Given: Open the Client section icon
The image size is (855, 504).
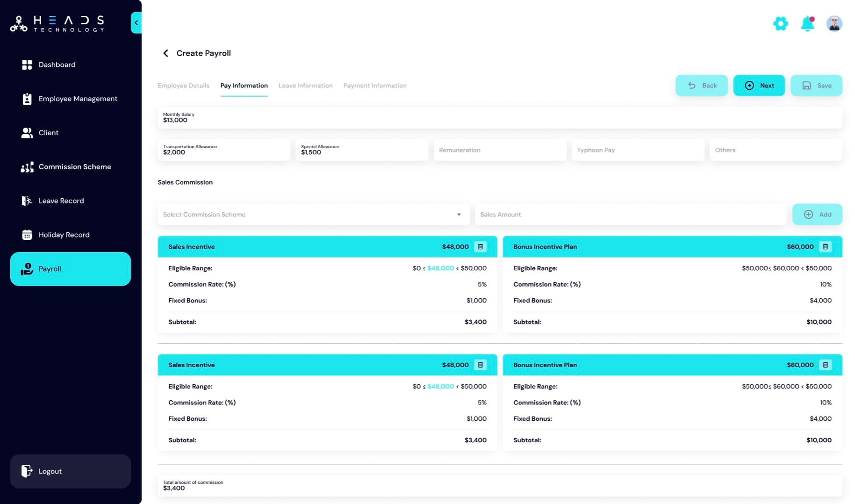Looking at the screenshot, I should coord(27,132).
